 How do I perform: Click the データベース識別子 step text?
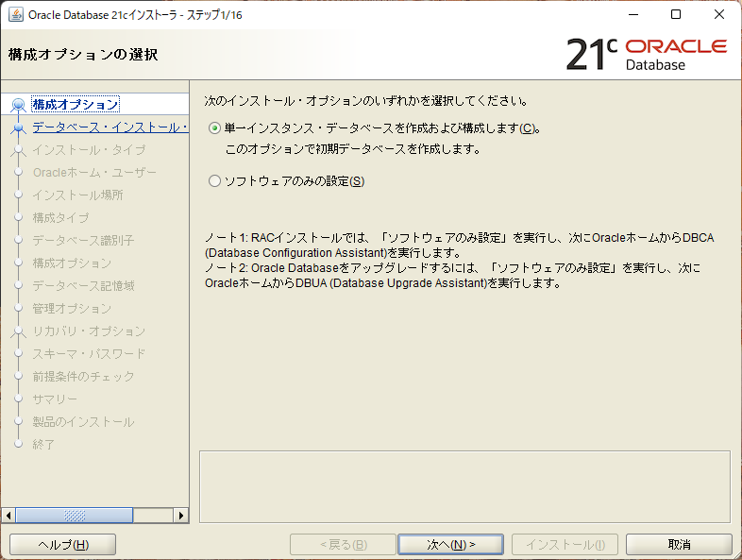point(83,241)
